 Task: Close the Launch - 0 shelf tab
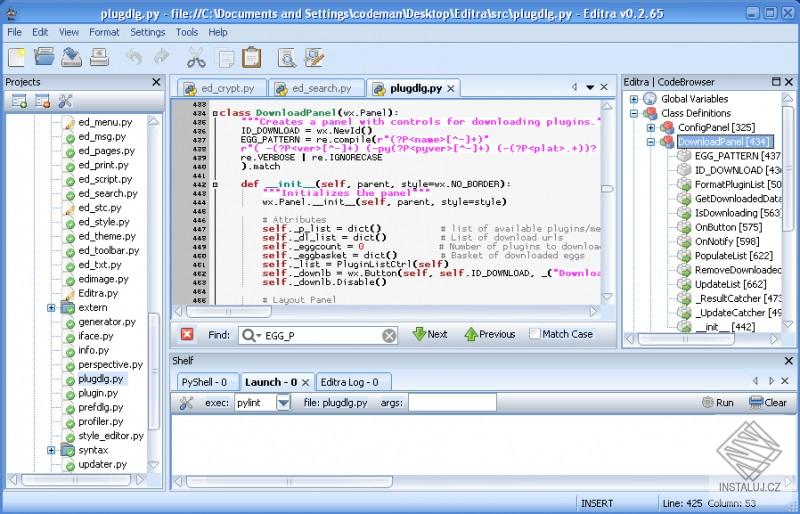pos(306,382)
